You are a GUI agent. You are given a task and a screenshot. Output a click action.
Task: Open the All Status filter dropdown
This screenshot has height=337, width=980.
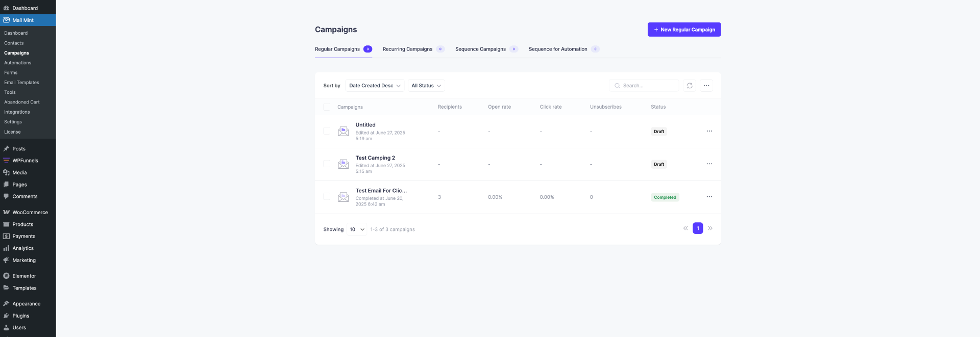click(x=426, y=86)
